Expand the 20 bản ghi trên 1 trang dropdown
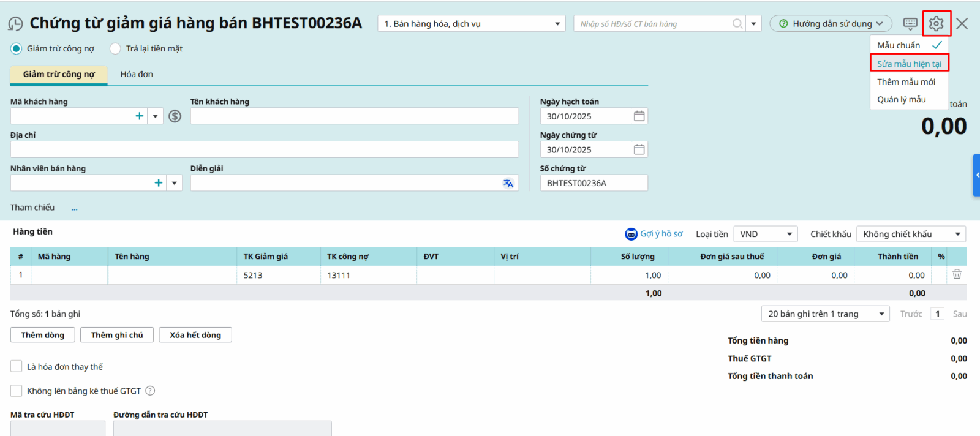The image size is (980, 436). (x=825, y=314)
